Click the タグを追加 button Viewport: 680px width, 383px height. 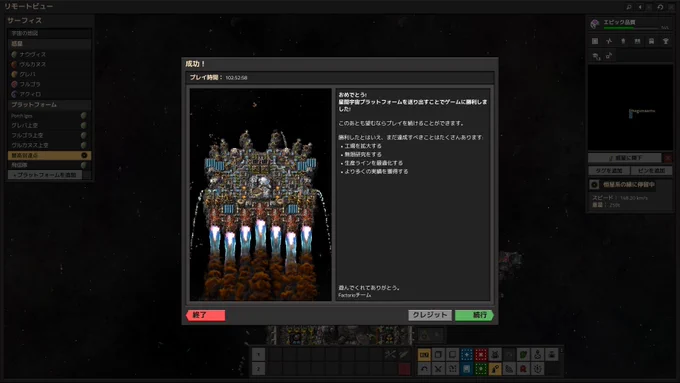coord(609,171)
